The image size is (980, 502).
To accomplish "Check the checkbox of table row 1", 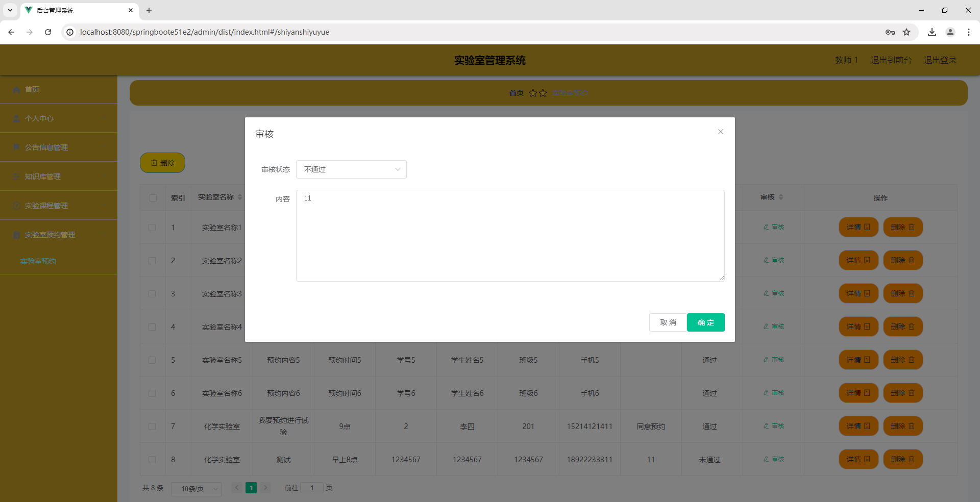I will click(x=152, y=228).
